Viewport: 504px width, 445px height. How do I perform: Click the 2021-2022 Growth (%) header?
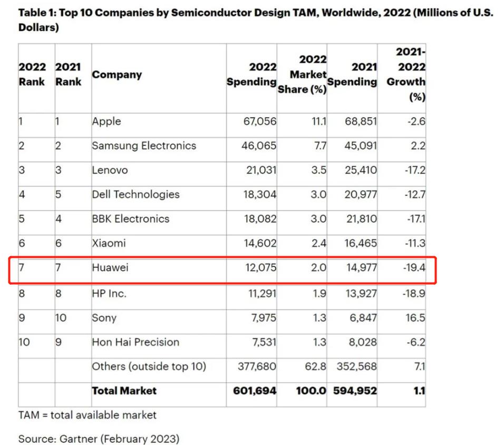coord(405,74)
